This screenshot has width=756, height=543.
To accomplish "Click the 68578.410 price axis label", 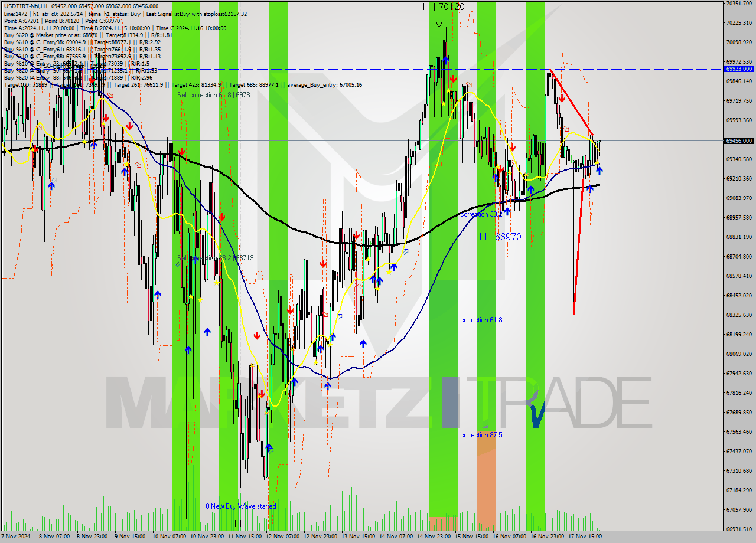I will [x=739, y=276].
